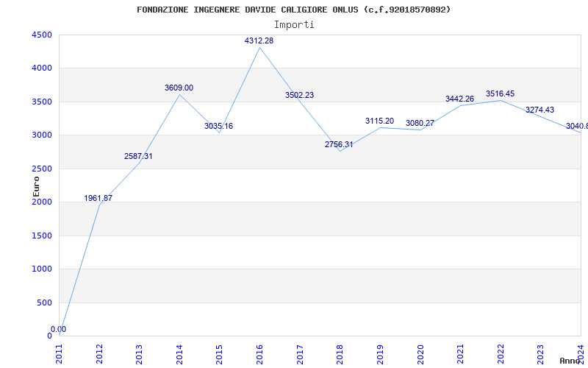Select the 2013 x-axis year
The image size is (588, 368).
click(140, 354)
